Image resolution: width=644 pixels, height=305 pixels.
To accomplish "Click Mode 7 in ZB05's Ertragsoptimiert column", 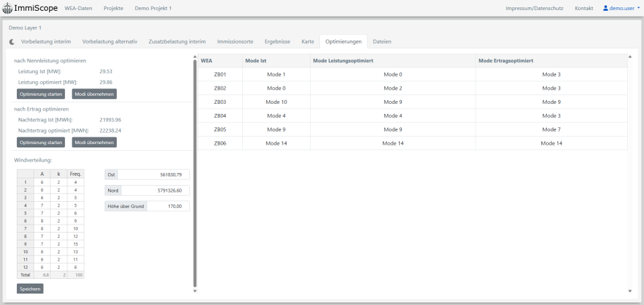I will pos(551,129).
